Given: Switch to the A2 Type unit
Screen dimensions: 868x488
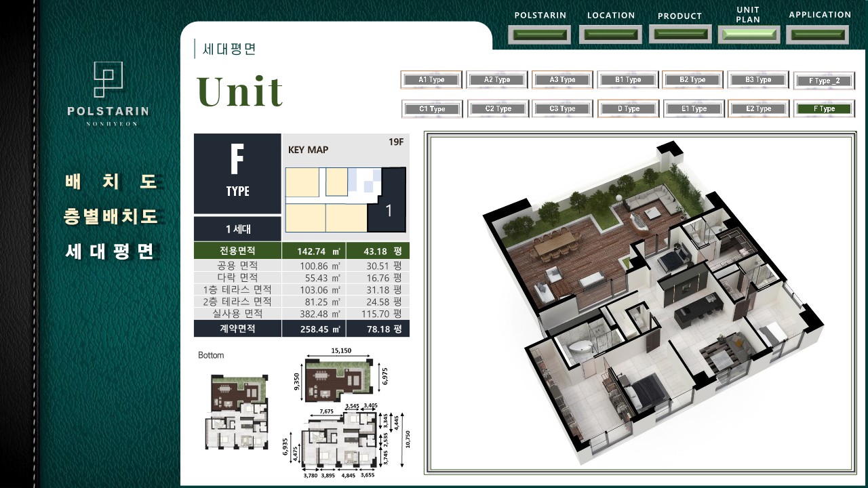Looking at the screenshot, I should pyautogui.click(x=497, y=80).
